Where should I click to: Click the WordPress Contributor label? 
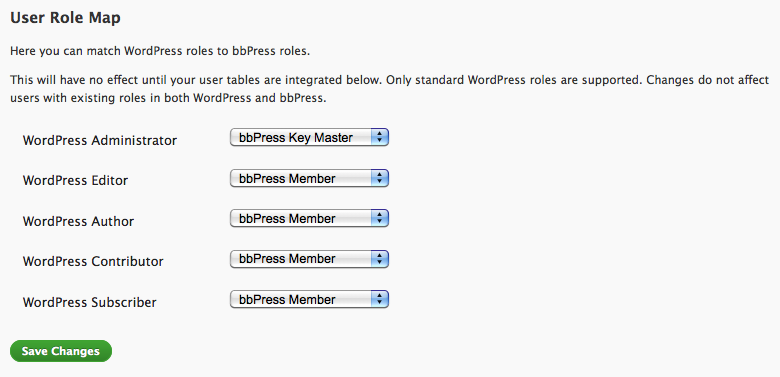(x=93, y=261)
